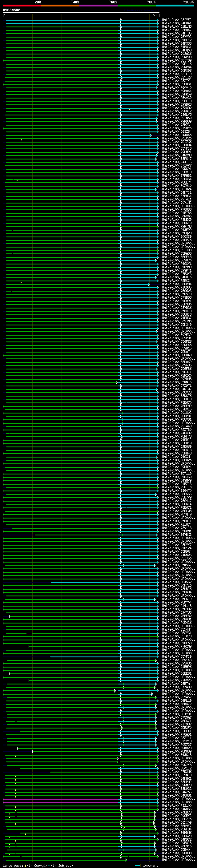Click UniRef100_Q0JAC6 entry
The width and height of the screenshot is (197, 868).
pyautogui.click(x=177, y=54)
